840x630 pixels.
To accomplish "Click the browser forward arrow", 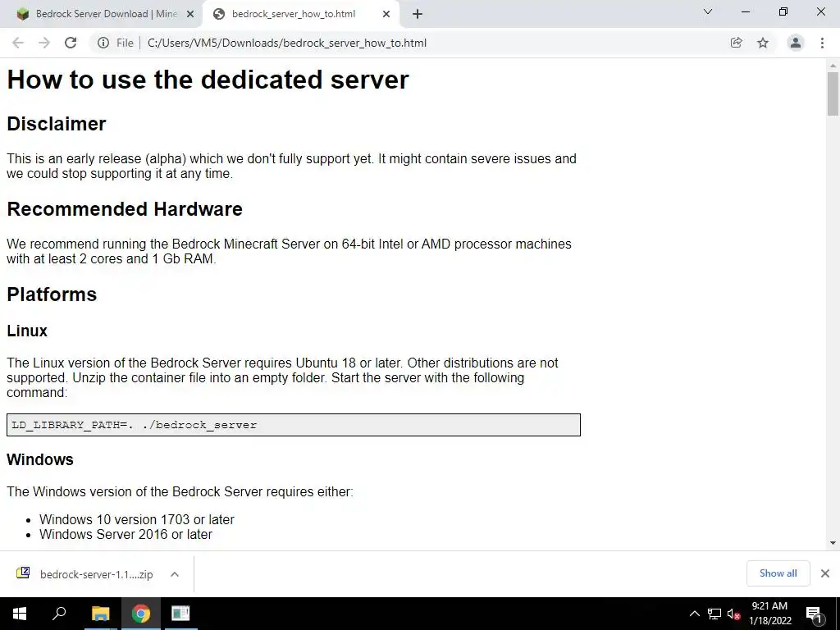I will click(x=44, y=43).
